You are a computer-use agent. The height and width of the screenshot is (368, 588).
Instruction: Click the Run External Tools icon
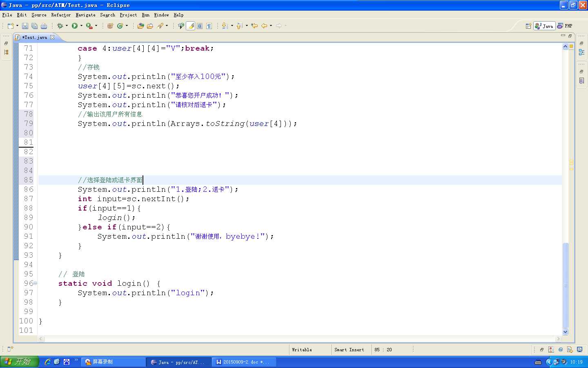coord(89,26)
